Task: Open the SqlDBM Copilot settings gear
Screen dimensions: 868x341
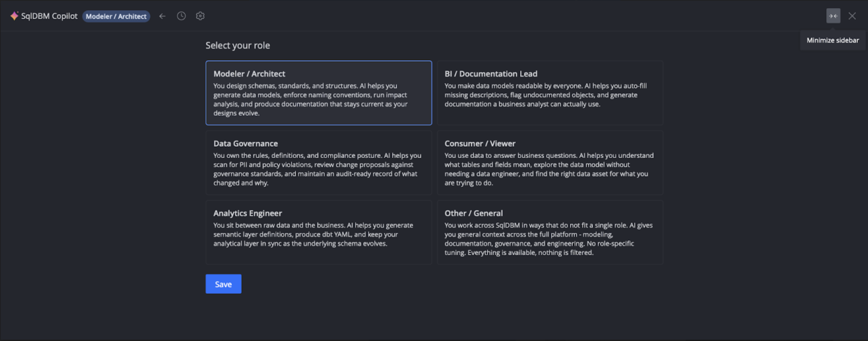Action: 200,16
